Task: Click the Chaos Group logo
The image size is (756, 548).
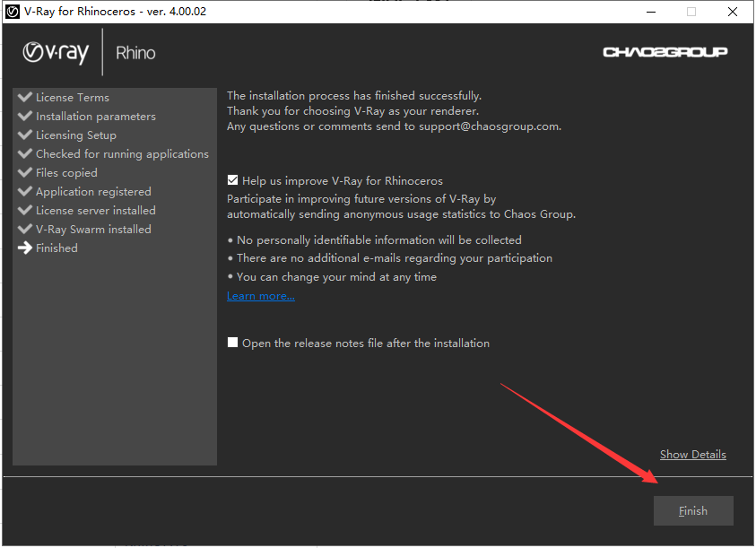Action: (x=665, y=52)
